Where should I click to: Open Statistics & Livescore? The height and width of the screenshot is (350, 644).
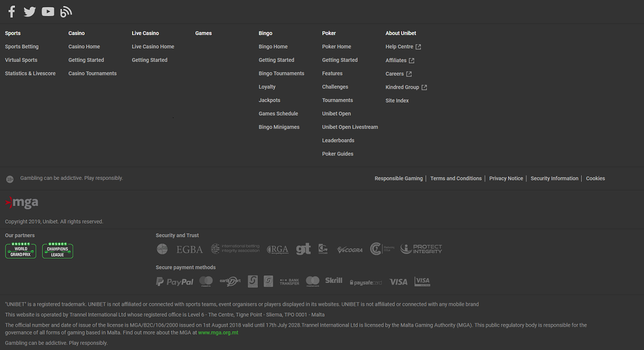[30, 73]
